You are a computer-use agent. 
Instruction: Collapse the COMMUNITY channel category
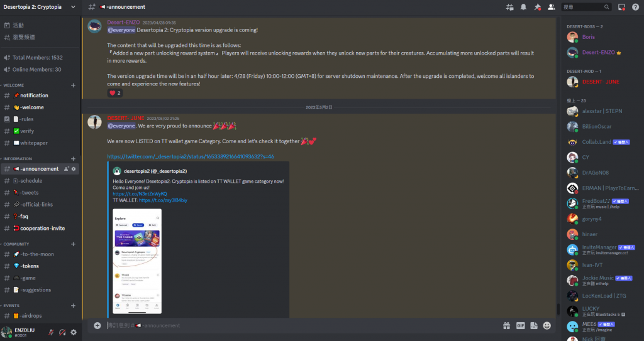click(16, 244)
